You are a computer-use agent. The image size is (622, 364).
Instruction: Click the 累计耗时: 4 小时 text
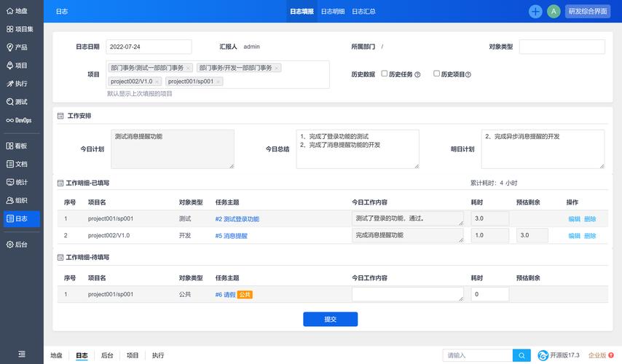pyautogui.click(x=494, y=183)
